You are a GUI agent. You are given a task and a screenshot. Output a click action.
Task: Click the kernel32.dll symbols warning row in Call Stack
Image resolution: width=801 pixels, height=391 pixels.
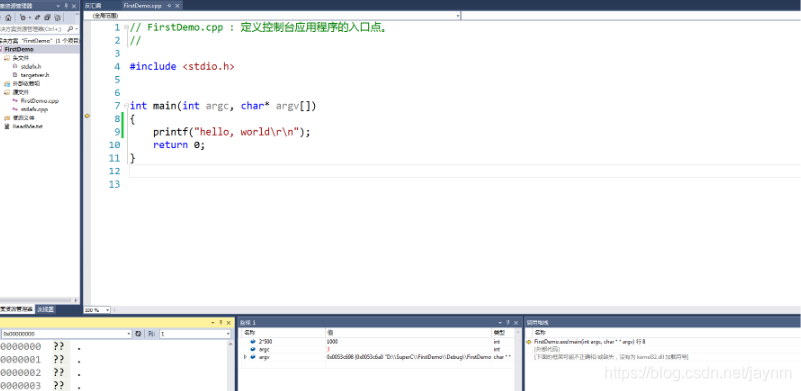[611, 357]
